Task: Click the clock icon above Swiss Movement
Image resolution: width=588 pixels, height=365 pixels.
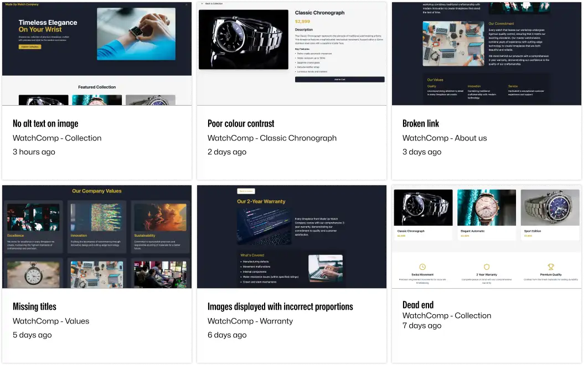Action: tap(422, 267)
